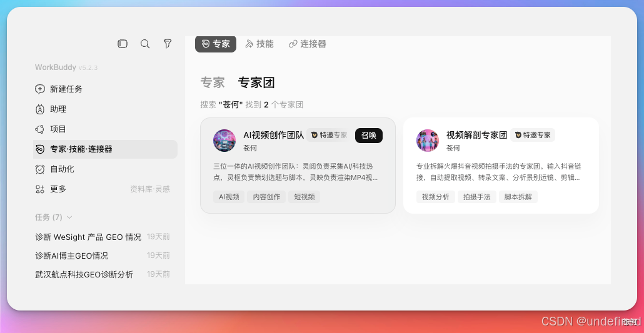Click the search result summary text
Image resolution: width=644 pixels, height=333 pixels.
click(252, 105)
